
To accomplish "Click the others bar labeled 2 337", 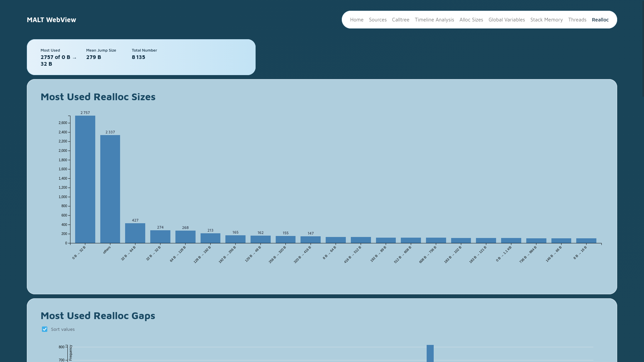I will (110, 189).
